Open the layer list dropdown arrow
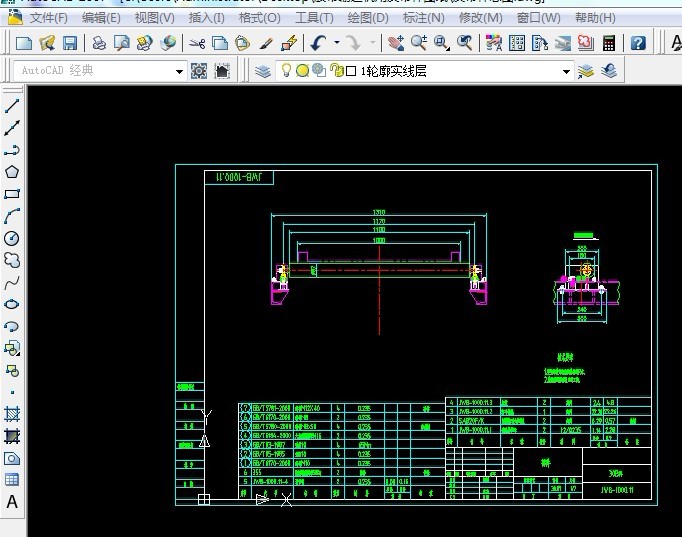This screenshot has width=682, height=537. coord(566,71)
